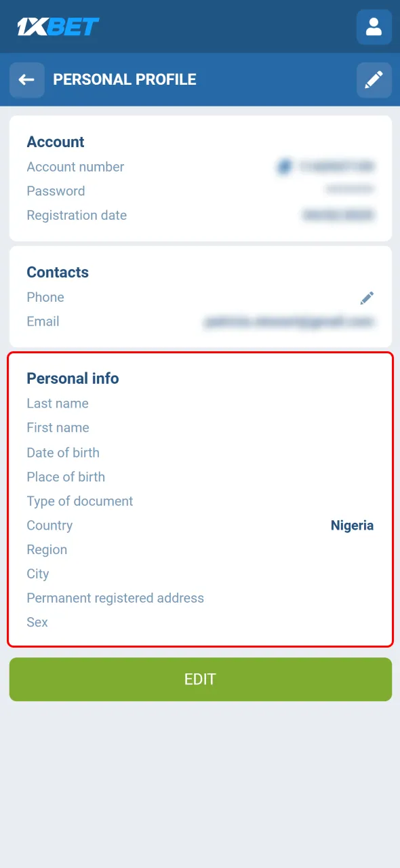Tap the Email row in Contacts
The height and width of the screenshot is (868, 400).
click(43, 321)
